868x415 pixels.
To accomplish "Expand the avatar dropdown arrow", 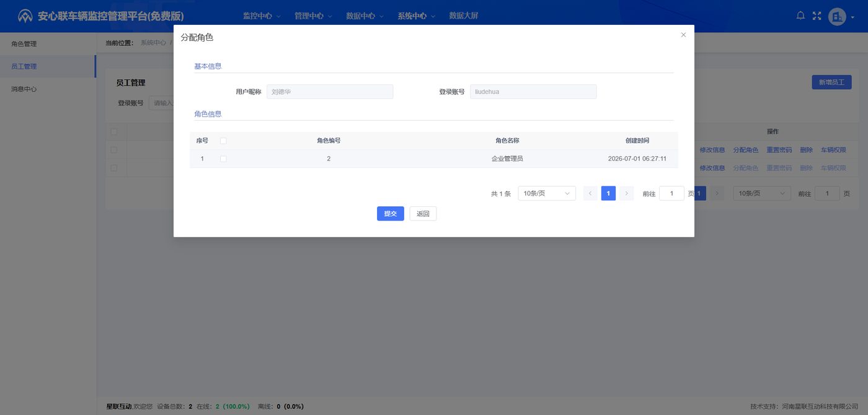I will point(852,17).
